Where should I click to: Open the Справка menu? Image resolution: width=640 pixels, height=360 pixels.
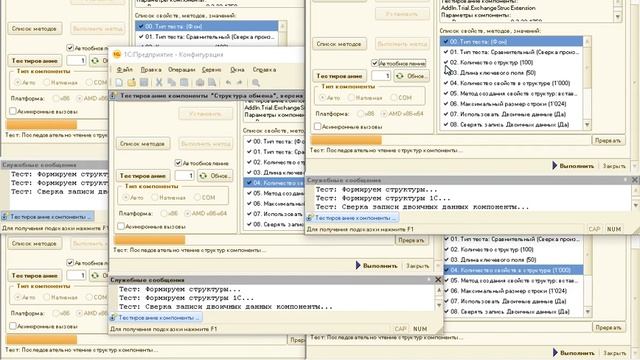[x=264, y=69]
